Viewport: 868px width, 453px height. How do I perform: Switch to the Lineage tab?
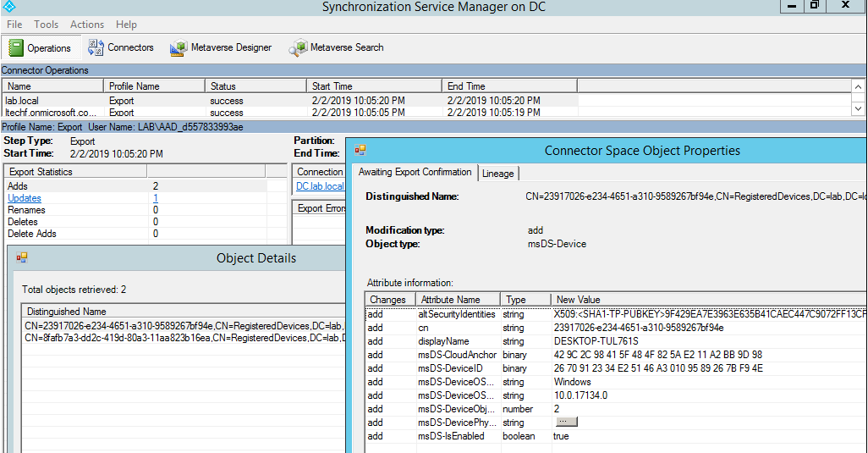coord(497,173)
